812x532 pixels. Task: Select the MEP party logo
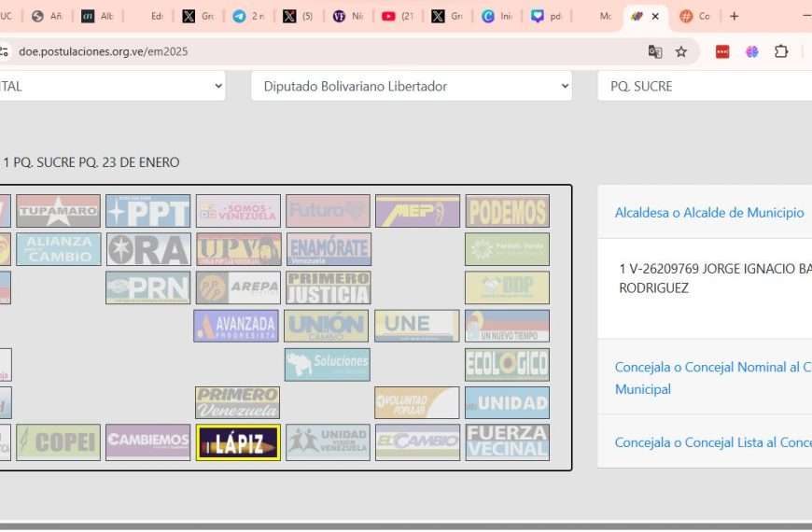[417, 211]
